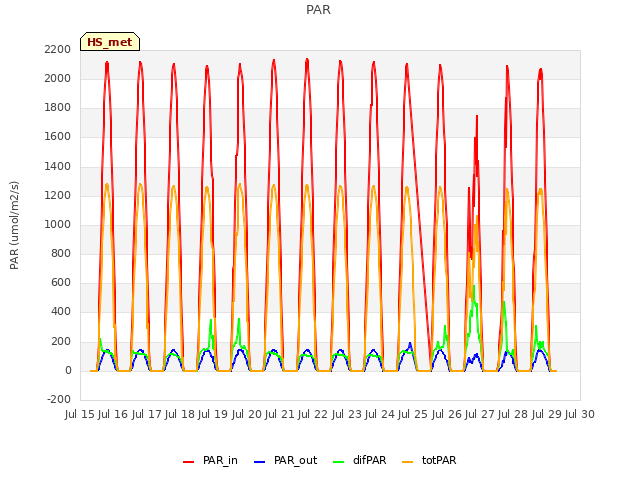
Task: Click the Jul 16 x-axis date label
Action: click(113, 414)
